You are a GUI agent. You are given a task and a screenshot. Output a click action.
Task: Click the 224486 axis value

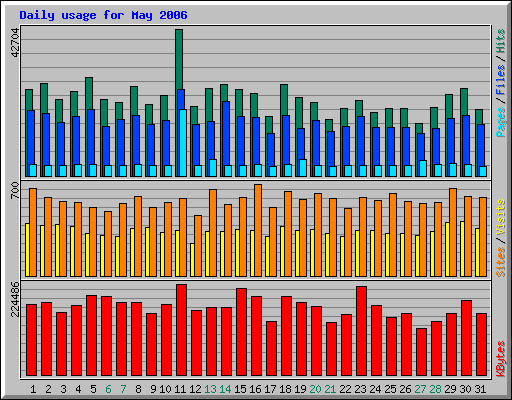pos(15,299)
